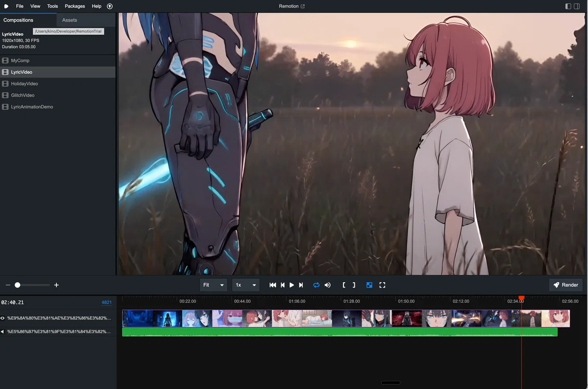Click the red playhead marker on timeline
The width and height of the screenshot is (588, 389).
pos(521,298)
